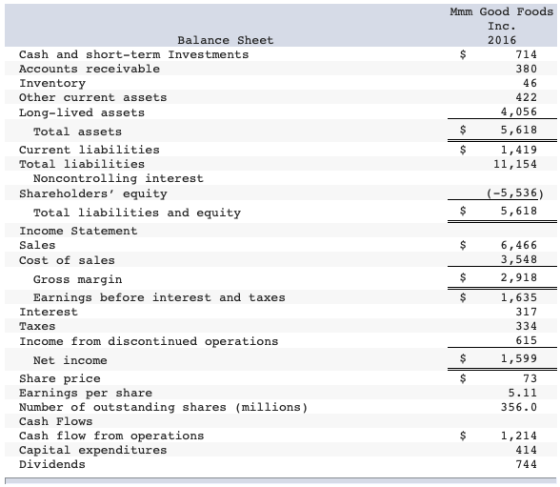
Task: Select the 'Earnings per share' label
Action: pyautogui.click(x=86, y=393)
